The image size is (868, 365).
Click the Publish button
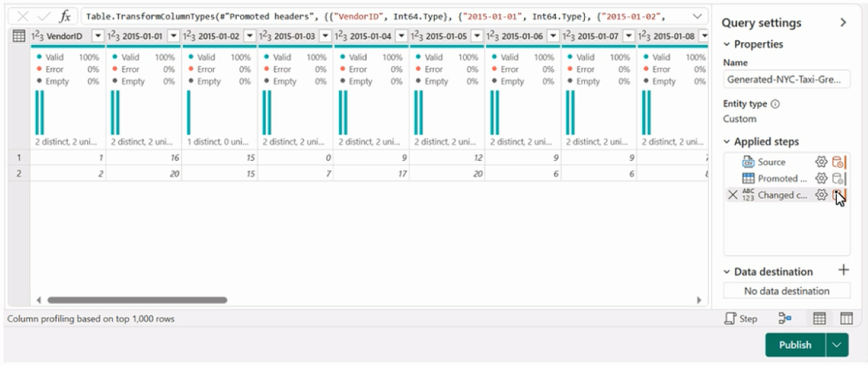tap(795, 345)
